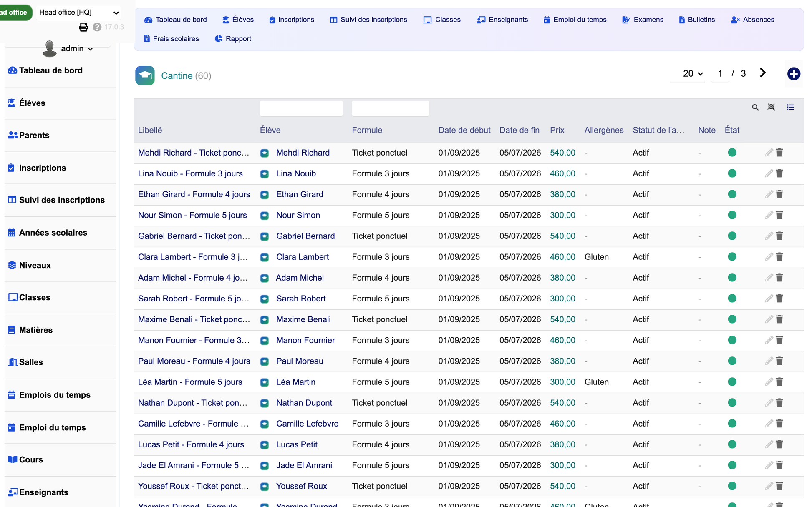
Task: Open Niveaux in the left sidebar
Action: tap(30, 265)
